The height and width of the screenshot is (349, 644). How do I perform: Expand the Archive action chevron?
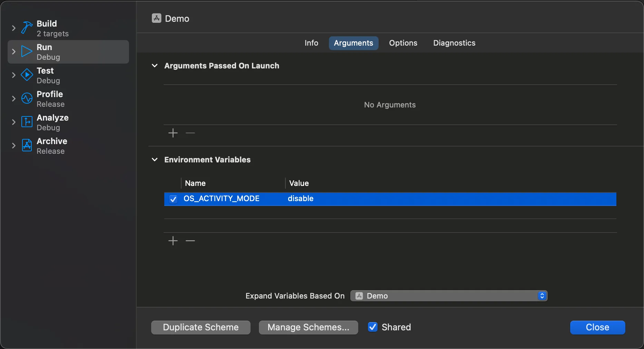[x=14, y=145]
